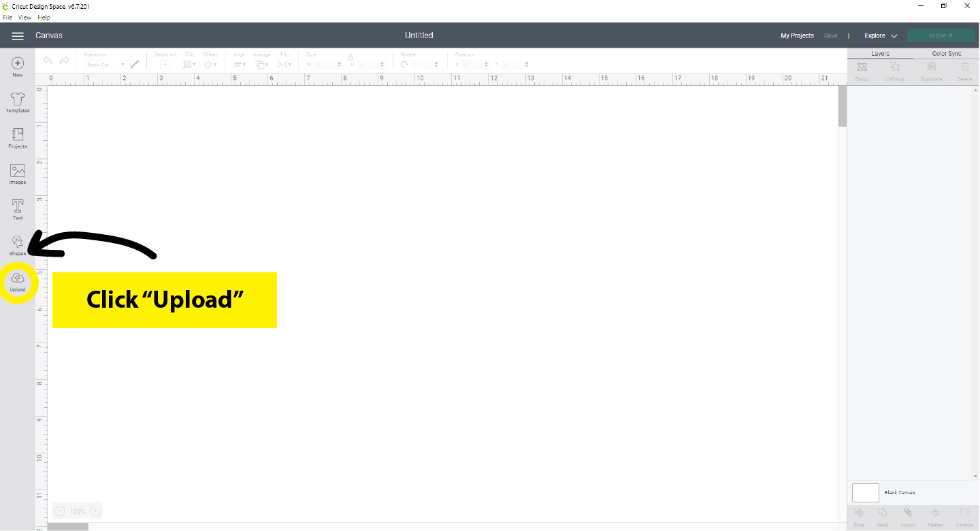Click the Untitled project title
This screenshot has width=980, height=531.
tap(419, 35)
